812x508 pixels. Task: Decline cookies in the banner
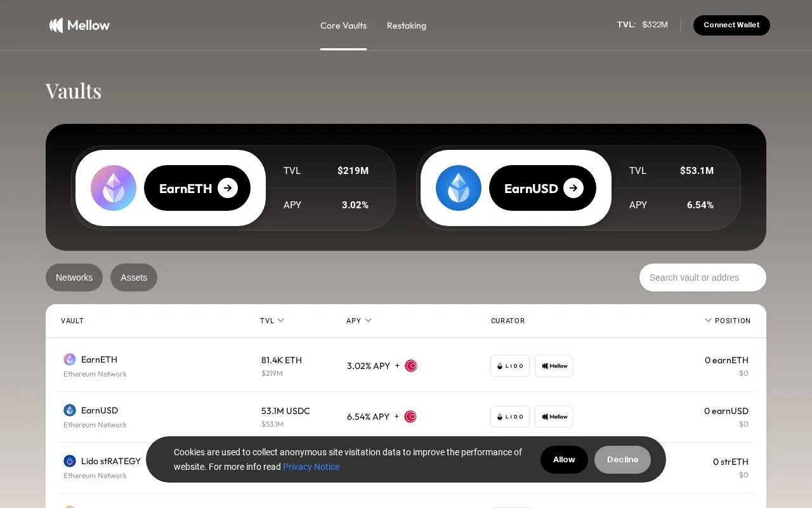pos(622,460)
